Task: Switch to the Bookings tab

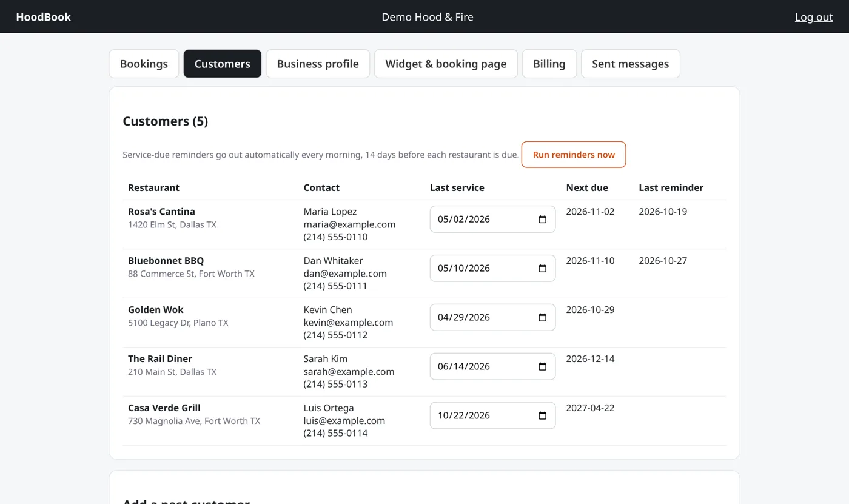Action: click(x=144, y=64)
